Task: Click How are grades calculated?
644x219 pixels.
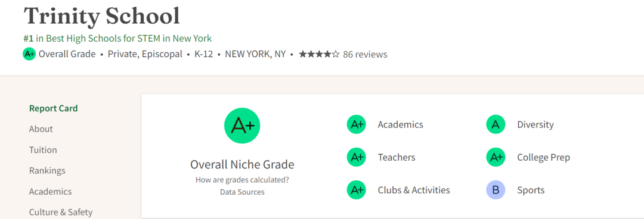Action: 242,180
